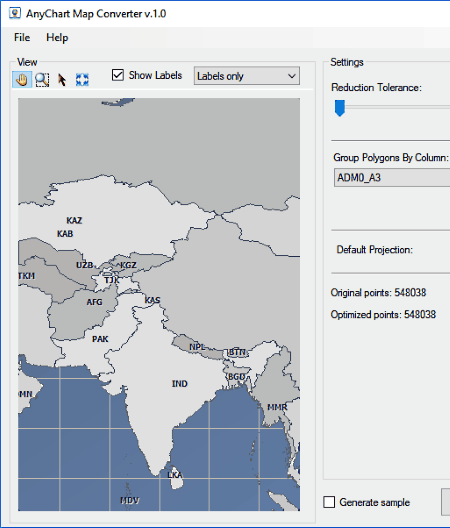Click the partially visible button beside Generate sample
The image size is (450, 528).
pos(446,502)
